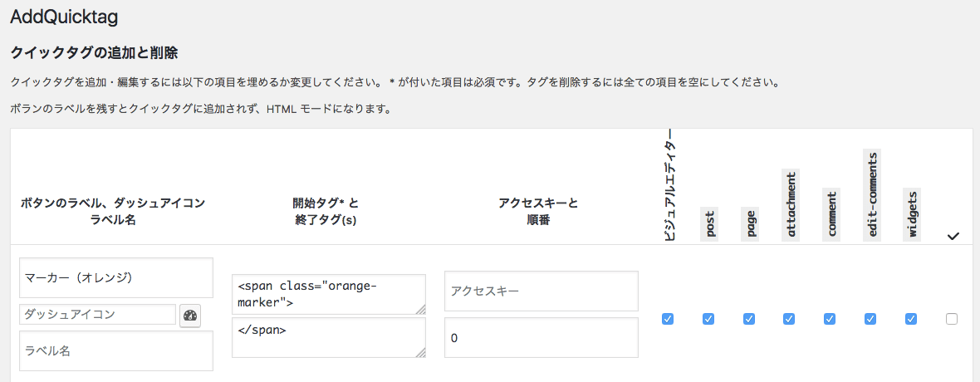Viewport: 980px width, 382px height.
Task: Click the page column header label
Action: pos(750,224)
